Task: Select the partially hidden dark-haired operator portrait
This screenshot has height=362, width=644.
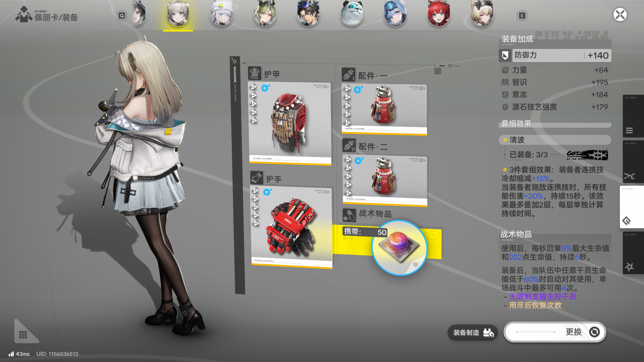Action: [x=138, y=14]
